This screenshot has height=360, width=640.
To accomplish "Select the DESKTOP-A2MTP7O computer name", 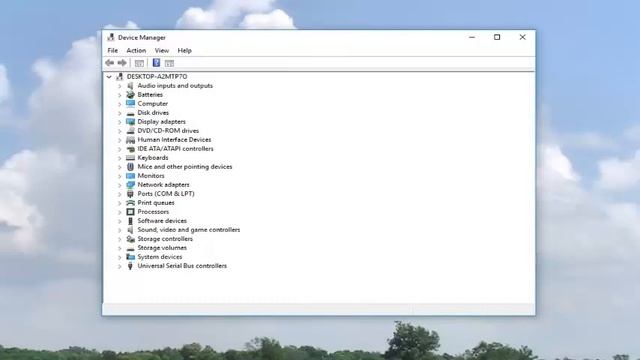I will pos(157,77).
